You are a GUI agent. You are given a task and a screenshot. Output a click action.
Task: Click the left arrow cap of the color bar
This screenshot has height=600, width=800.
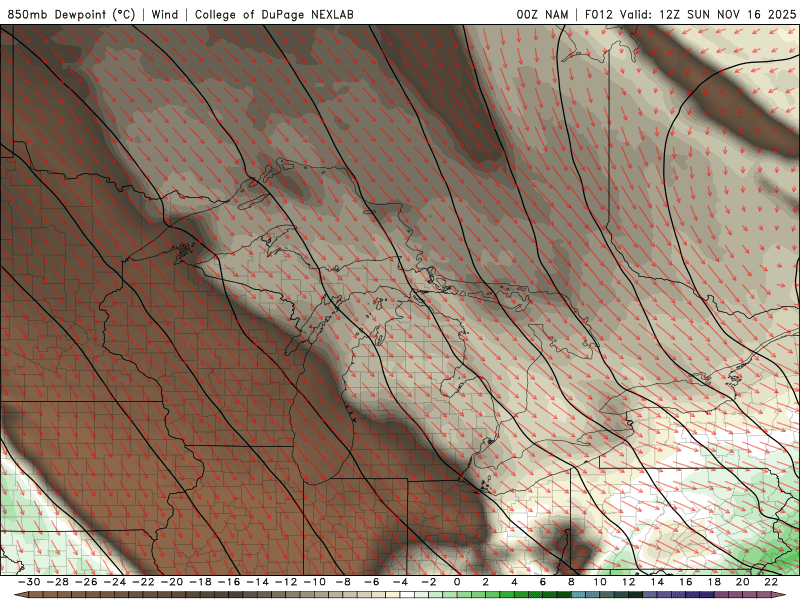tap(21, 595)
